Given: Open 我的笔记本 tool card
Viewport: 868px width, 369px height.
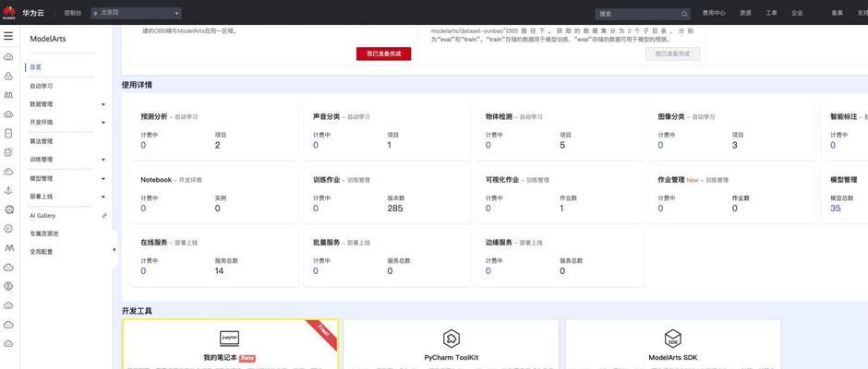Looking at the screenshot, I should pos(230,344).
